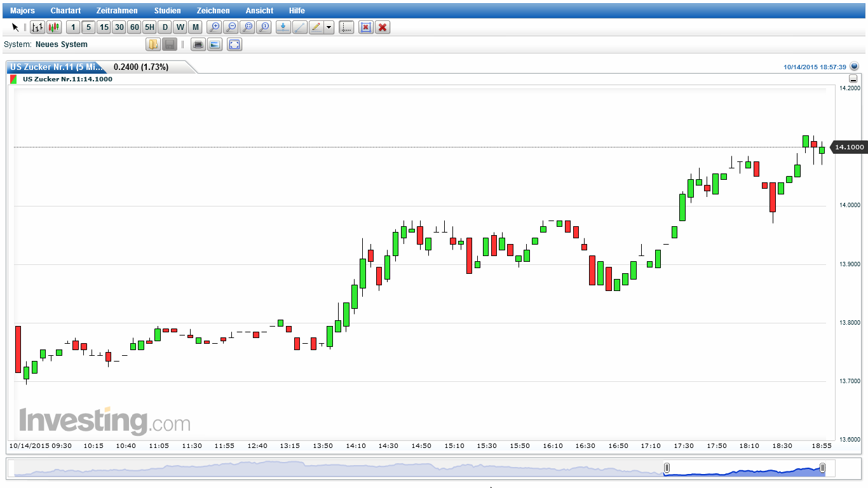Open the Hilfe menu
868x488 pixels.
pyautogui.click(x=297, y=11)
